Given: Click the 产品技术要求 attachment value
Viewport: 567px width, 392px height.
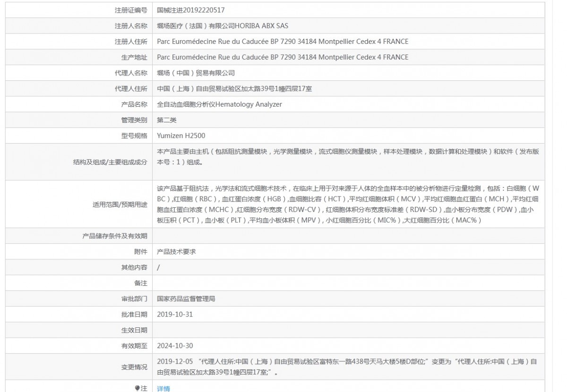Looking at the screenshot, I should 176,252.
